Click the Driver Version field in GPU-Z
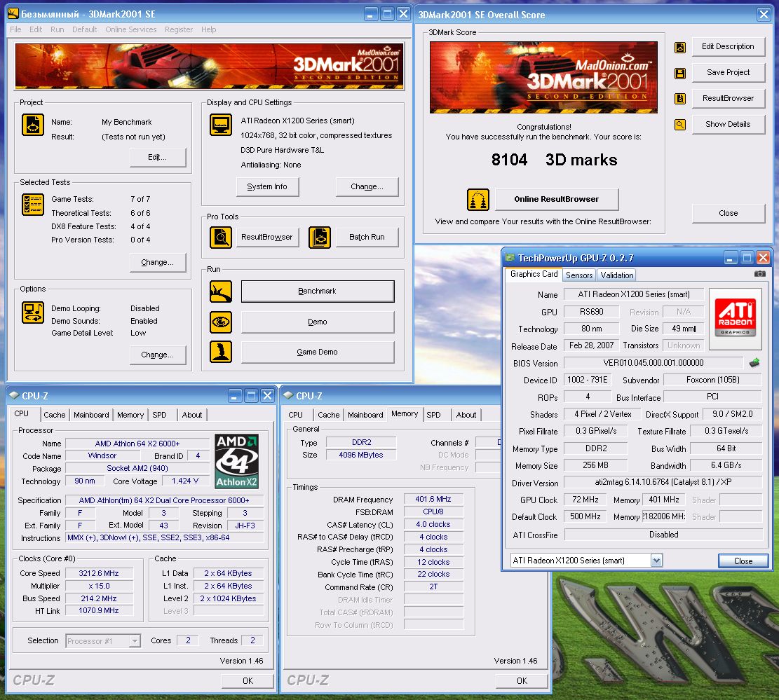The height and width of the screenshot is (700, 779). coord(663,482)
